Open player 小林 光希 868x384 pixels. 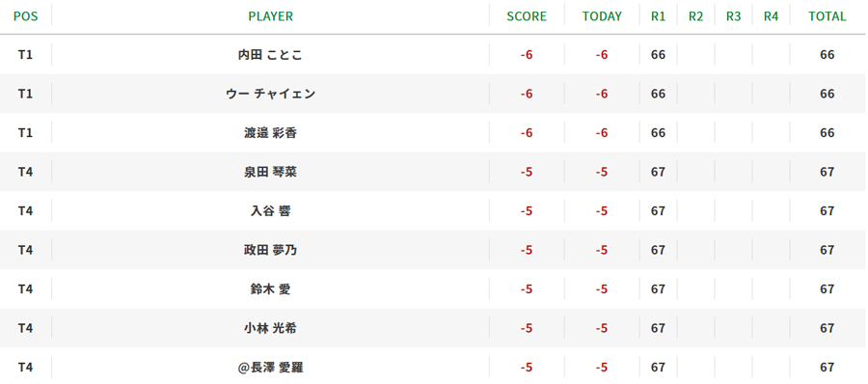pyautogui.click(x=270, y=328)
